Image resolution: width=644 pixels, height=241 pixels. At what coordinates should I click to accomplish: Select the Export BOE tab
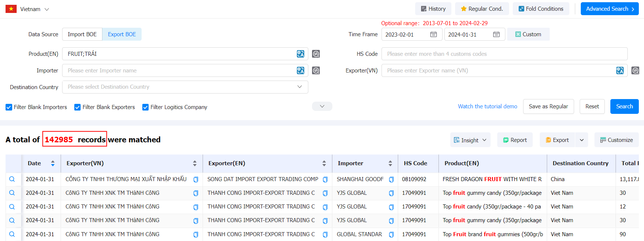click(122, 34)
